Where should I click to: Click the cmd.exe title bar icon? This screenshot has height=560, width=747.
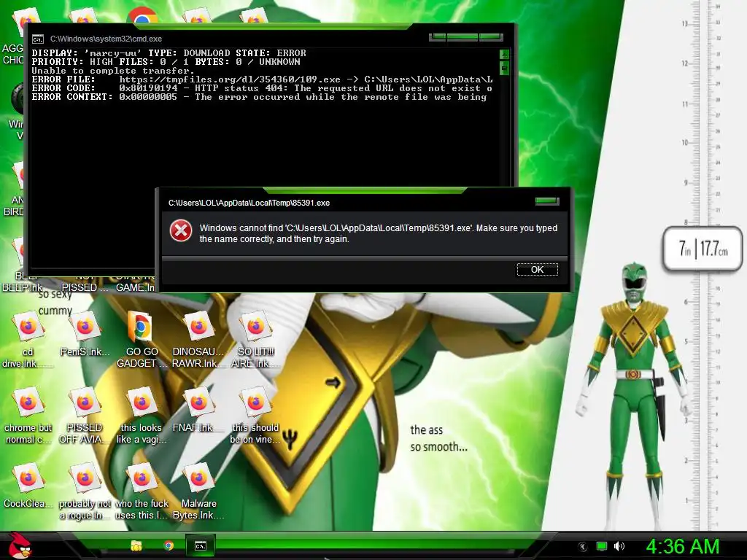[38, 39]
